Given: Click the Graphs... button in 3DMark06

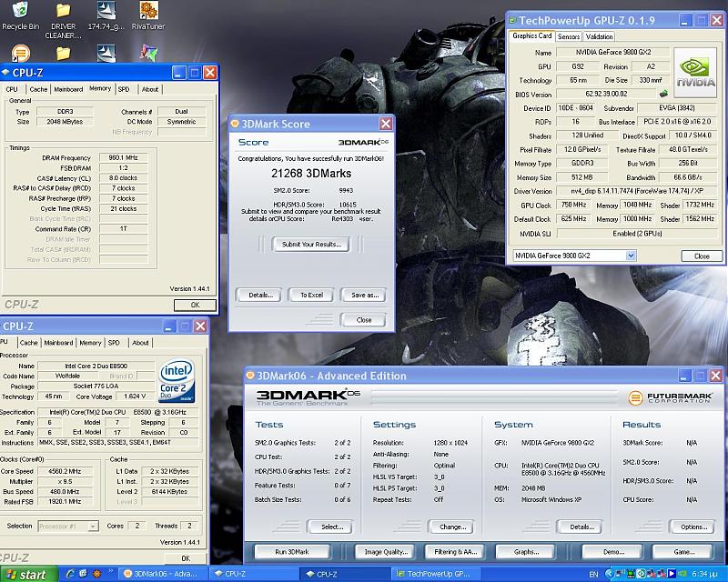Looking at the screenshot, I should (x=527, y=552).
